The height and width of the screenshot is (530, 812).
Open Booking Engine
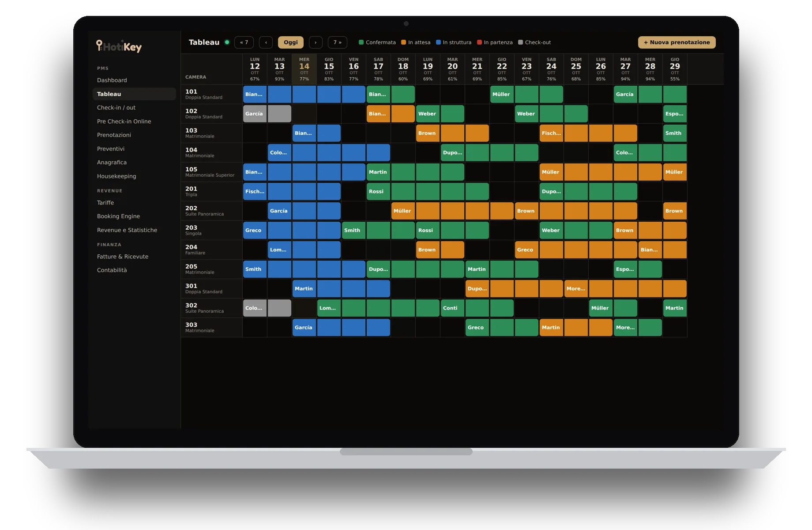coord(134,216)
